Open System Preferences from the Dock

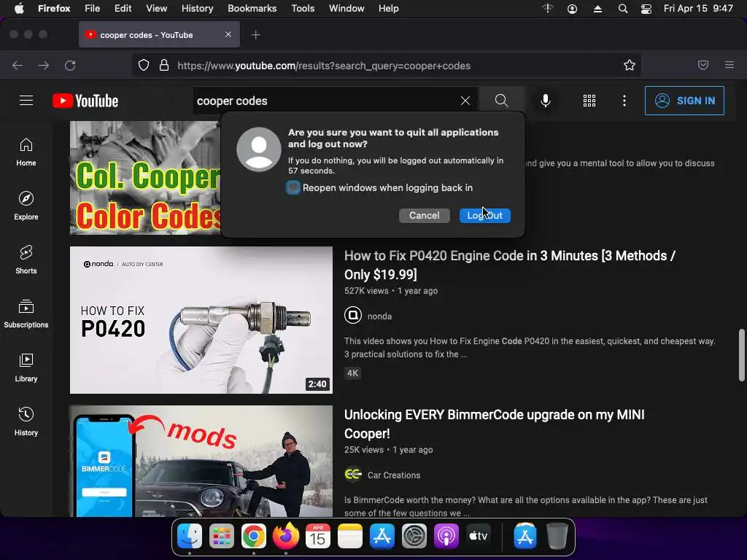click(414, 536)
